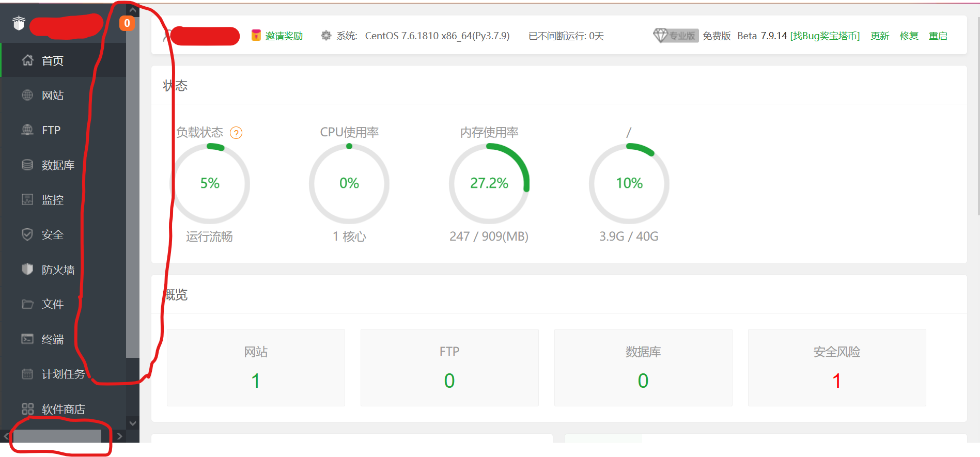This screenshot has height=457, width=980.
Task: Go to 网站 in the sidebar
Action: click(x=63, y=95)
